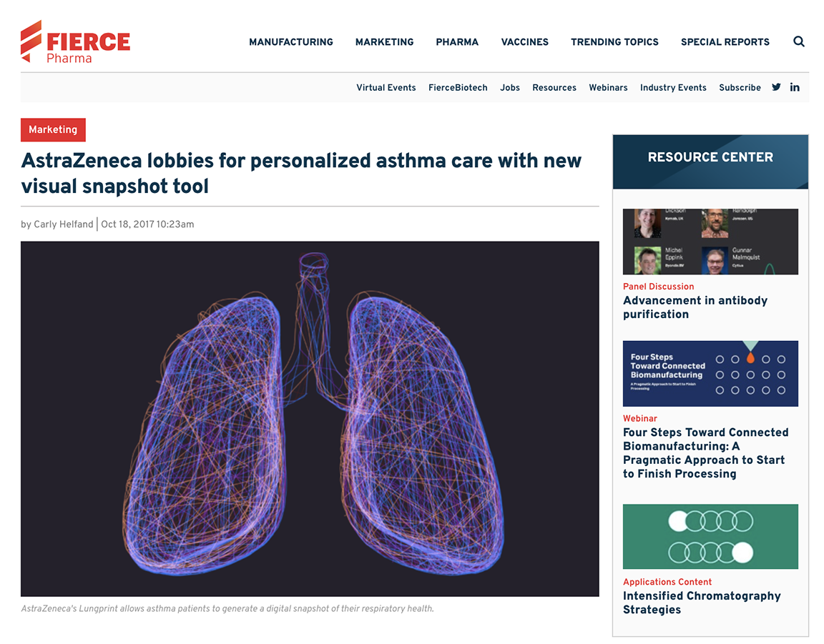Visit the FierceBiotech link
Screen dimensions: 824x644
tap(458, 88)
